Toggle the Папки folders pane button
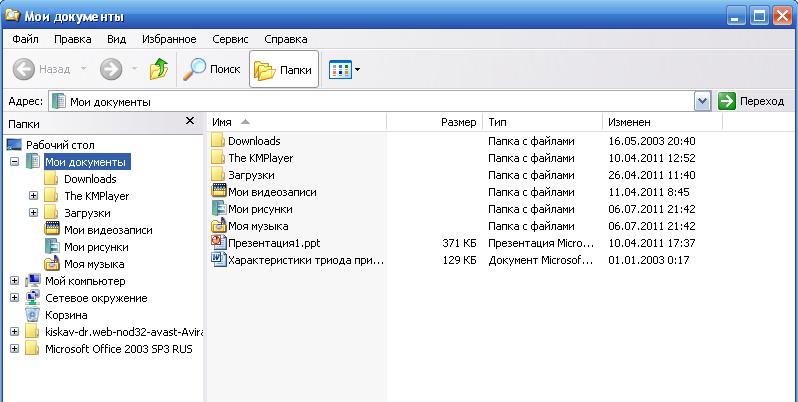Screen dimensions: 798x402 [283, 69]
